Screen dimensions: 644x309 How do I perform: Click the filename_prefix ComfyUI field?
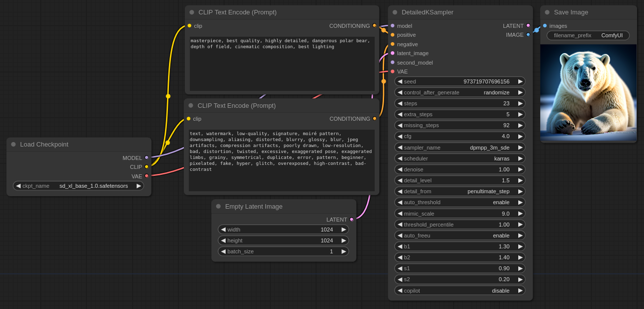(588, 35)
